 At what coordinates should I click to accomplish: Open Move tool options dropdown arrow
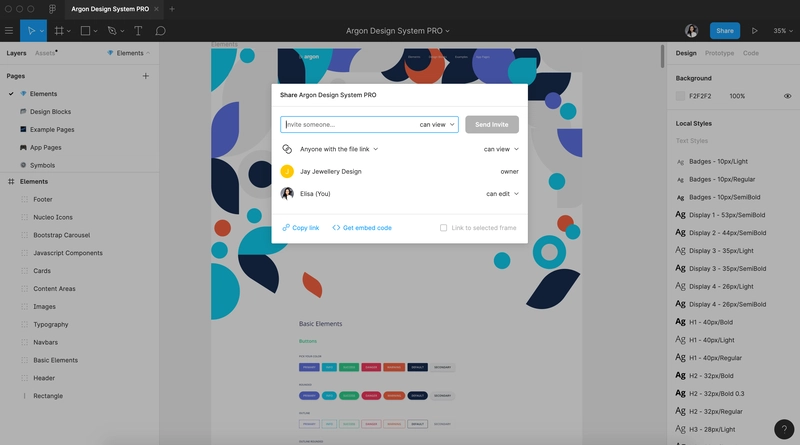[42, 31]
